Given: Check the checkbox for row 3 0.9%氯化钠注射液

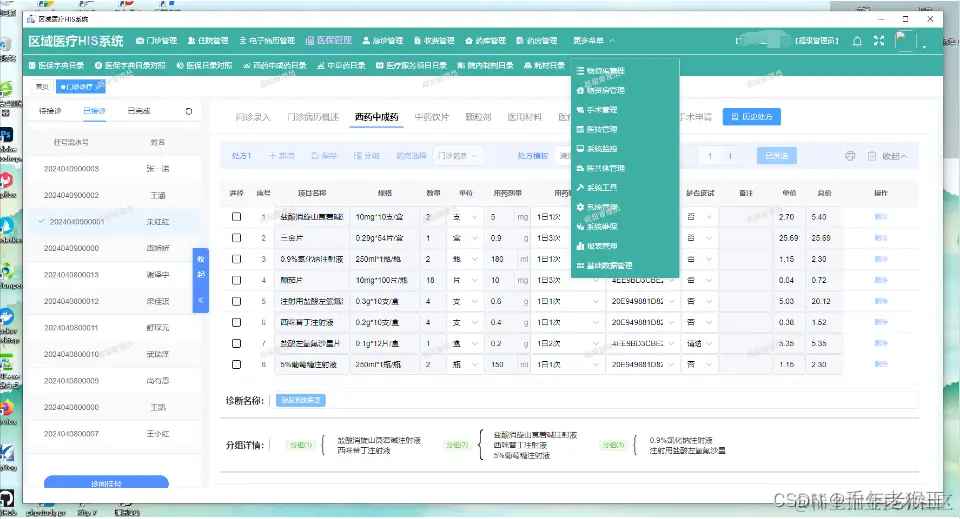Looking at the screenshot, I should tap(236, 259).
